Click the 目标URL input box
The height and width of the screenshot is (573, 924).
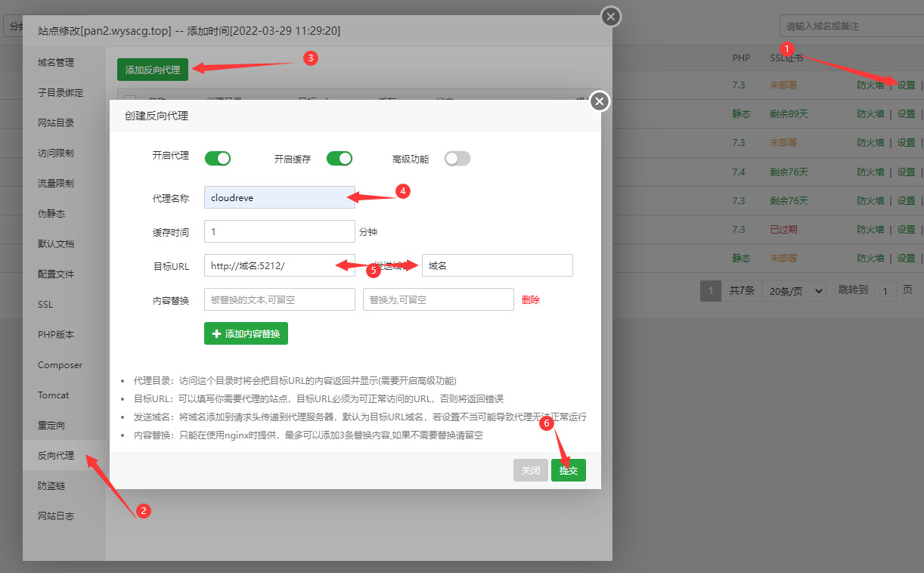[x=279, y=265]
